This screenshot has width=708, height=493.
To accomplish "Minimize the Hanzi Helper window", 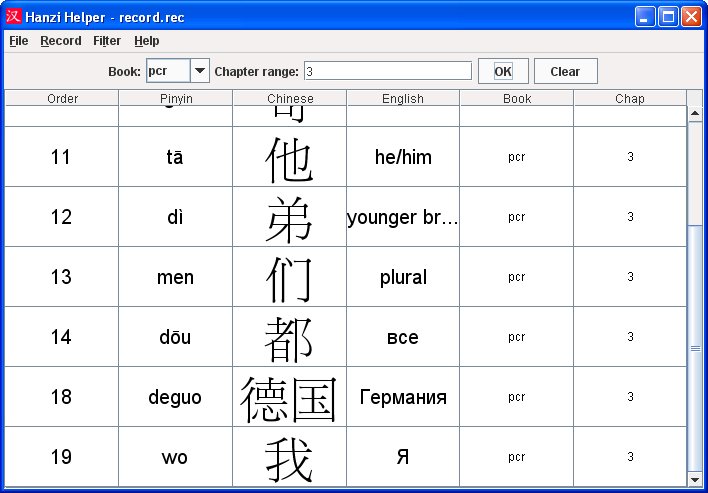I will (644, 17).
